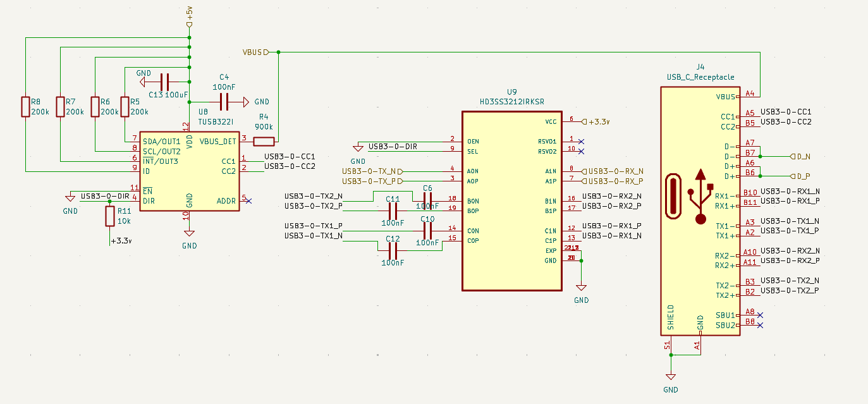Select the +3.3v label at U9 VCC

pos(598,121)
